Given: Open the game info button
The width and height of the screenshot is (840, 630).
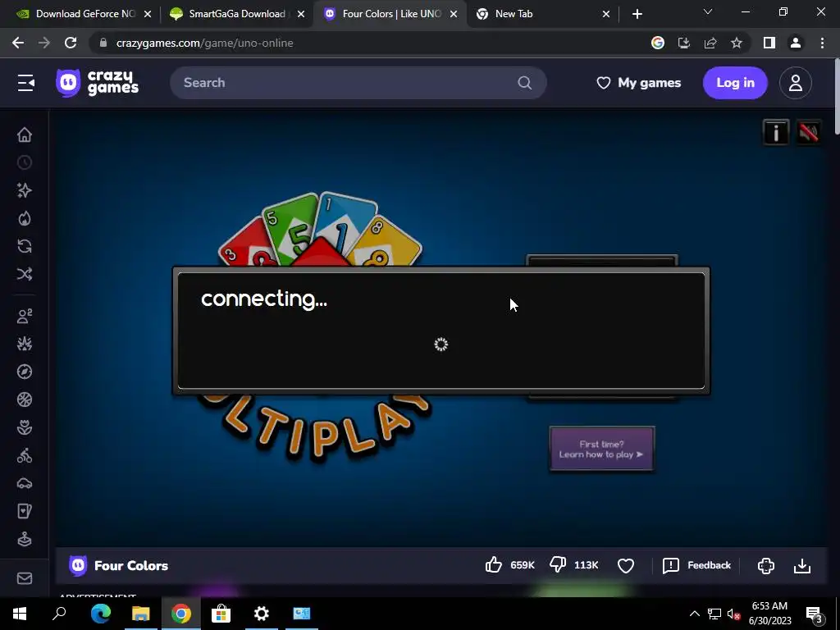Looking at the screenshot, I should pos(776,132).
